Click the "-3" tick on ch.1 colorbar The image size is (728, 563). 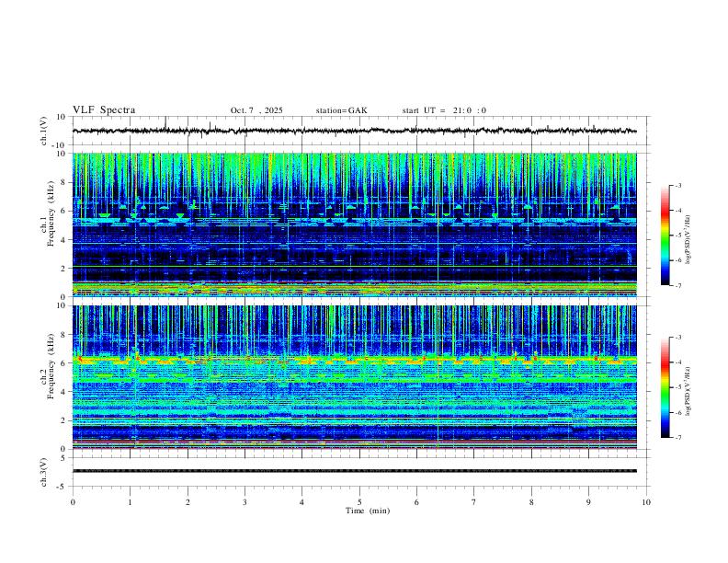tap(677, 185)
